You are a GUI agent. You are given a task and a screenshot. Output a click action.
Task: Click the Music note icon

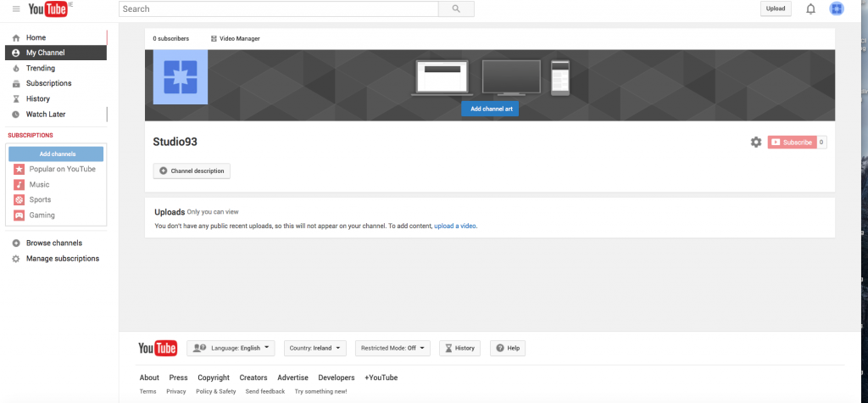(x=19, y=185)
